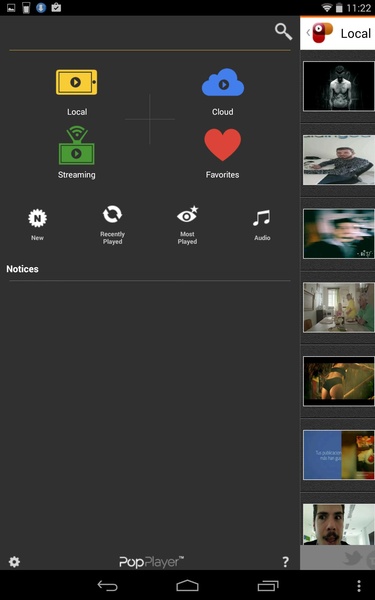This screenshot has height=600, width=375.
Task: Open the blurred motion face thumbnail
Action: click(x=339, y=233)
